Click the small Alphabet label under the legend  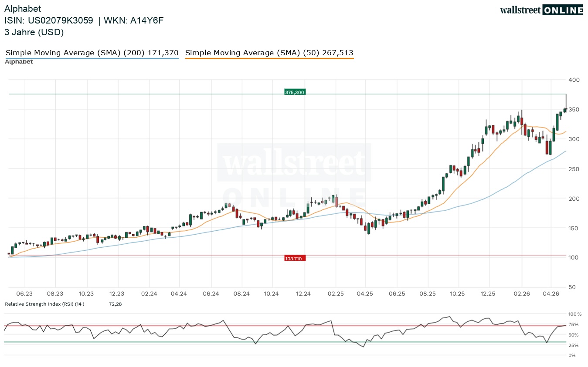19,62
